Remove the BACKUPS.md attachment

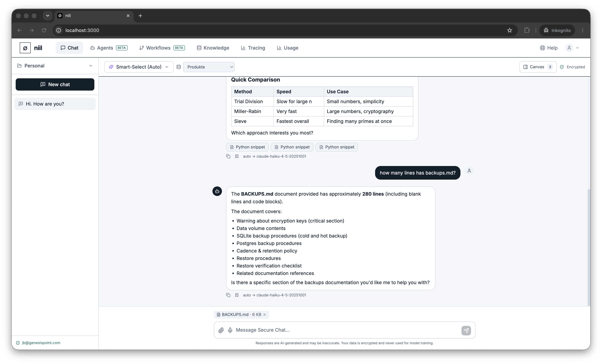[264, 314]
